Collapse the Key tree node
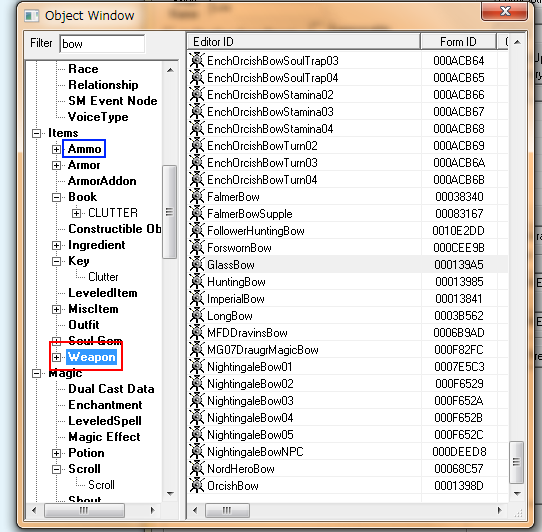542x532 pixels. 56,261
